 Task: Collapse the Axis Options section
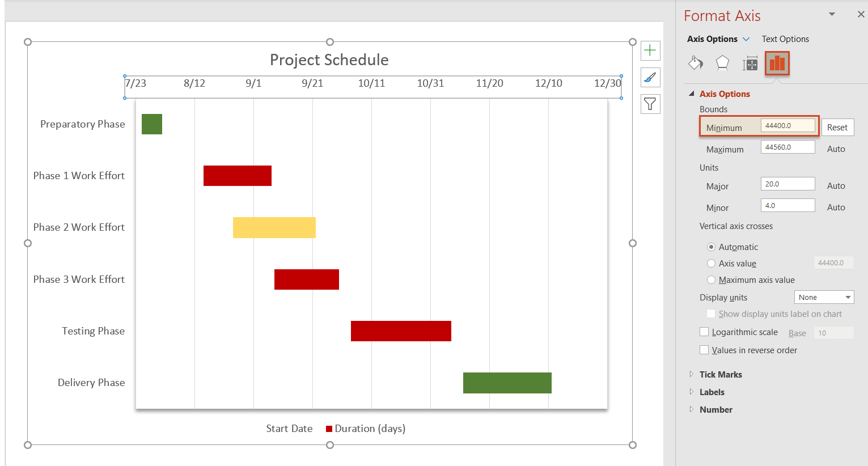(x=692, y=93)
